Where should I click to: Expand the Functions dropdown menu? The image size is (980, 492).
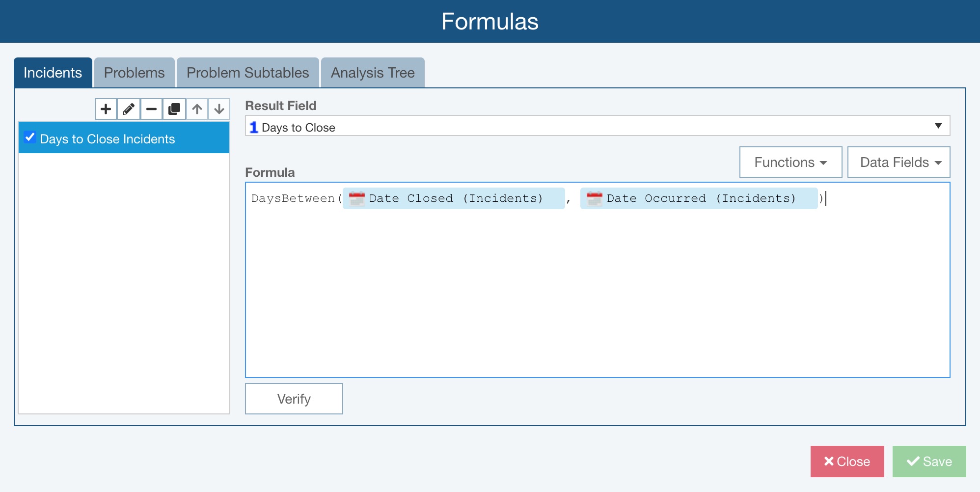[790, 162]
